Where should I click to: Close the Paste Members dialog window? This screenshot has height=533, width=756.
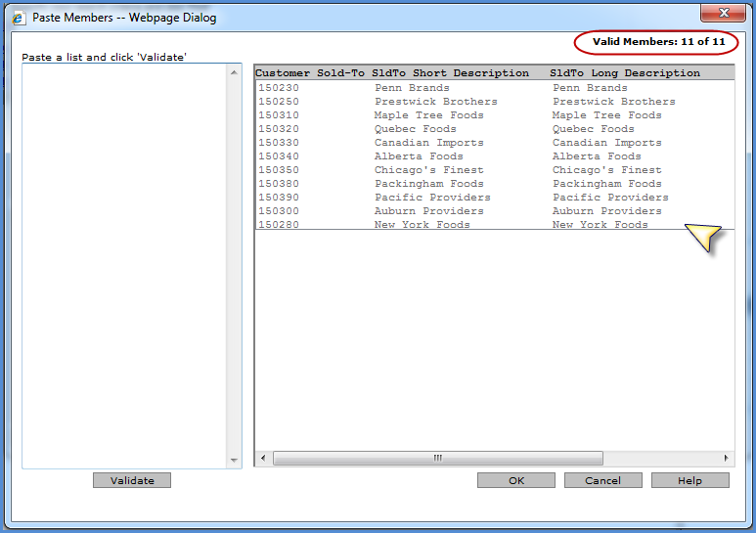pyautogui.click(x=723, y=13)
